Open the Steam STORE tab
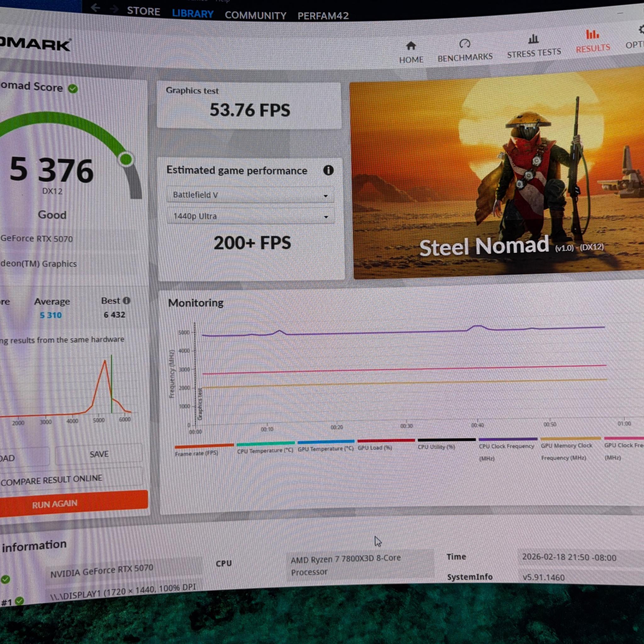The height and width of the screenshot is (644, 644). coord(143,11)
